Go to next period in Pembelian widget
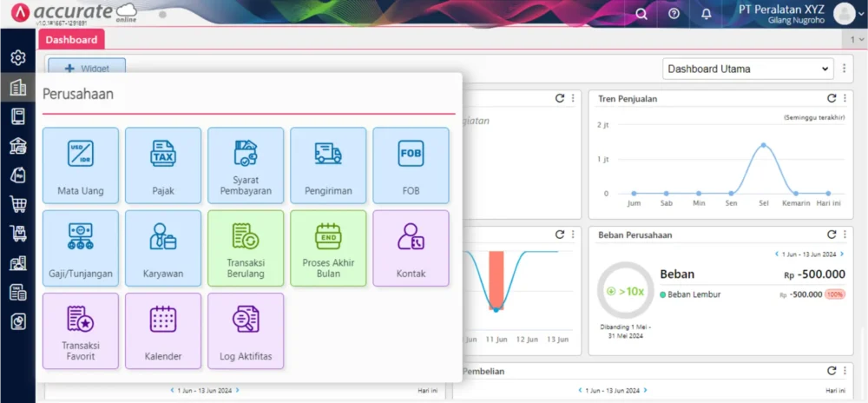 click(646, 390)
